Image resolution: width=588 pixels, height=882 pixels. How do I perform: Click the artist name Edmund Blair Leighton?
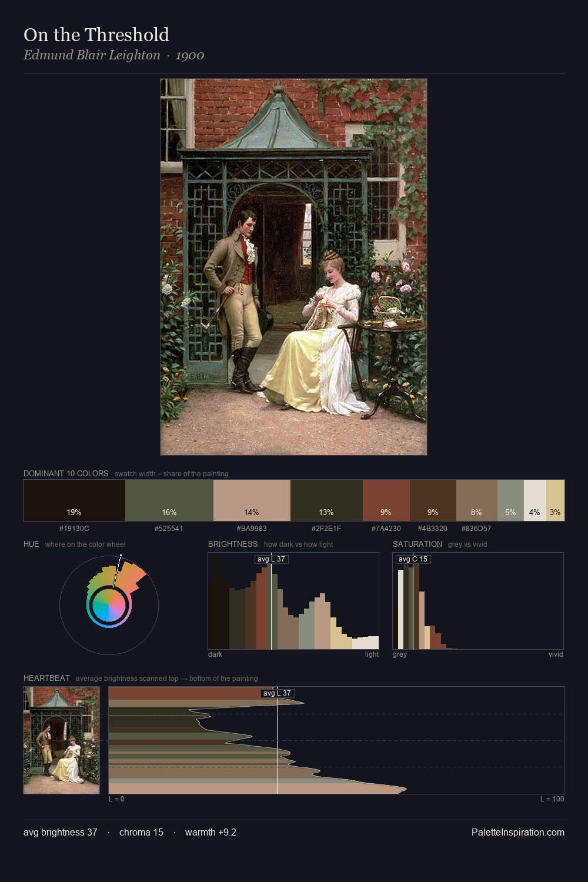click(x=92, y=55)
